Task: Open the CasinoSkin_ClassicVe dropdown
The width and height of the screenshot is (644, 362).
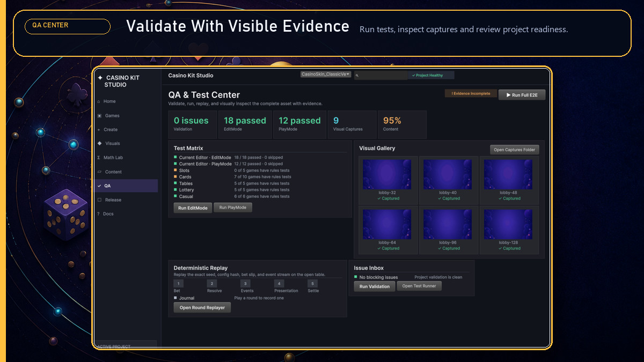Action: tap(326, 75)
